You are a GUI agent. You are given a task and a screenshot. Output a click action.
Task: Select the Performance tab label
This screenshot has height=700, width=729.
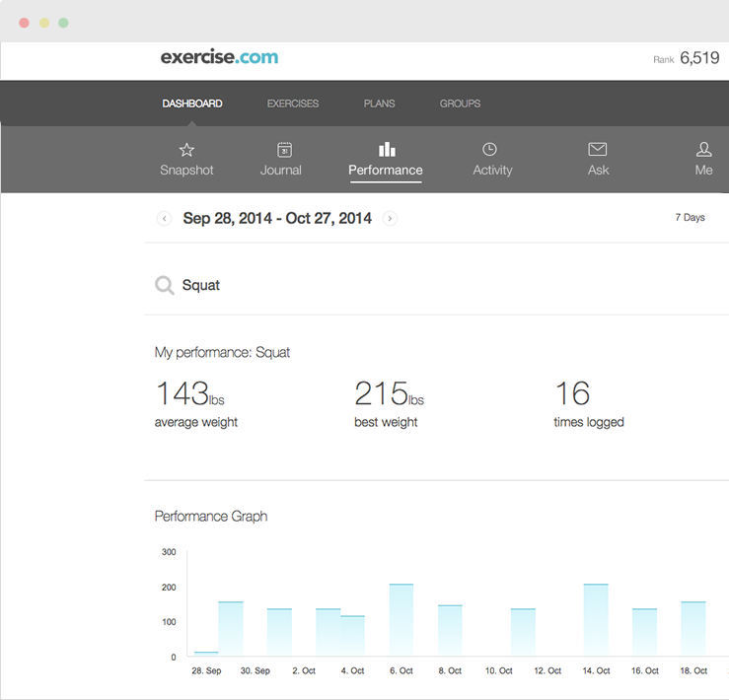(386, 171)
